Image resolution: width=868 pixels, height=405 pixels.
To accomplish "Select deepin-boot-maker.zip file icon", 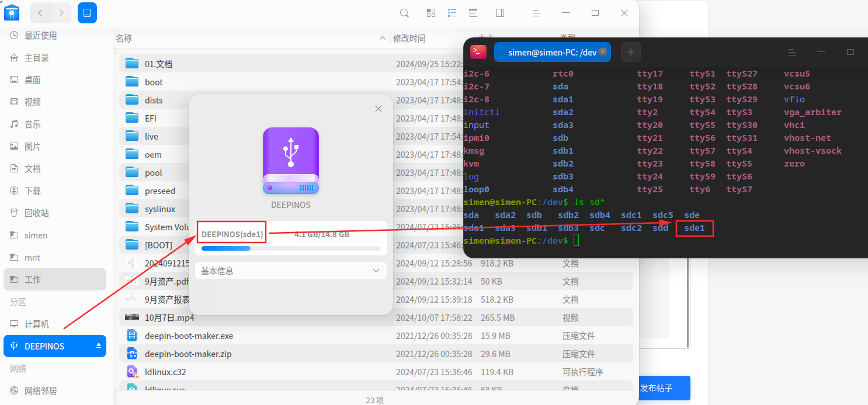I will coord(132,354).
